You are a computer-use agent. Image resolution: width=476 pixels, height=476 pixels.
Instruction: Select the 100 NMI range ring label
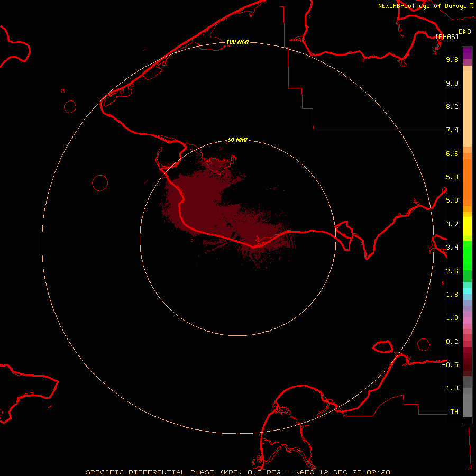click(x=237, y=42)
